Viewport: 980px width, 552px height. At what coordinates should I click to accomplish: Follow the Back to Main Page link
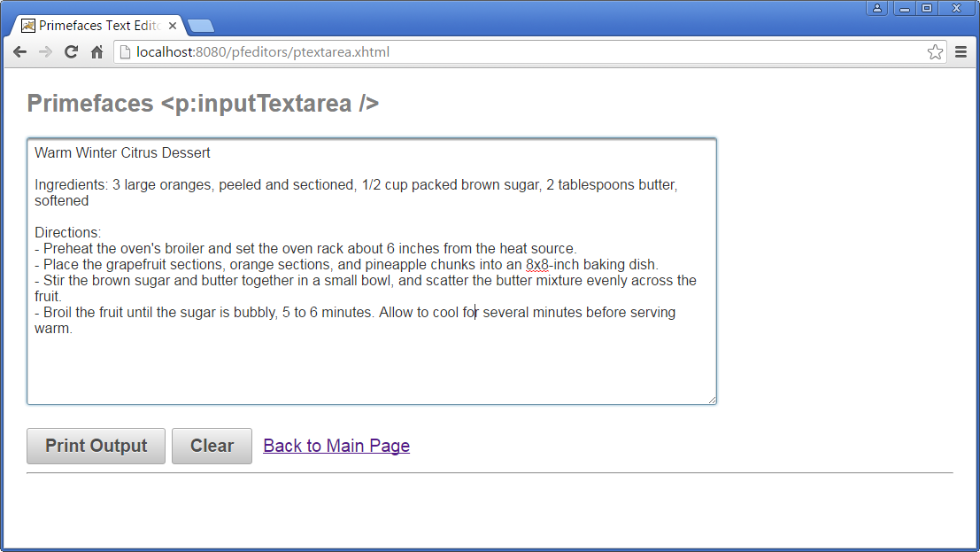tap(336, 446)
